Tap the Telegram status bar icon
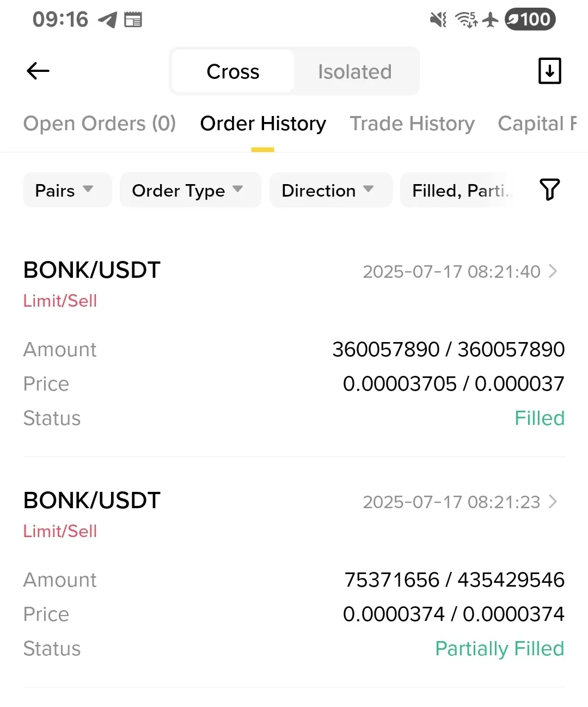Screen dimensions: 588x707 (107, 20)
